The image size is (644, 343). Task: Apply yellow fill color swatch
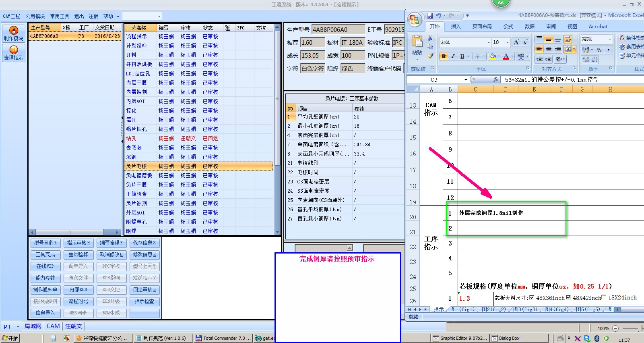coord(492,56)
